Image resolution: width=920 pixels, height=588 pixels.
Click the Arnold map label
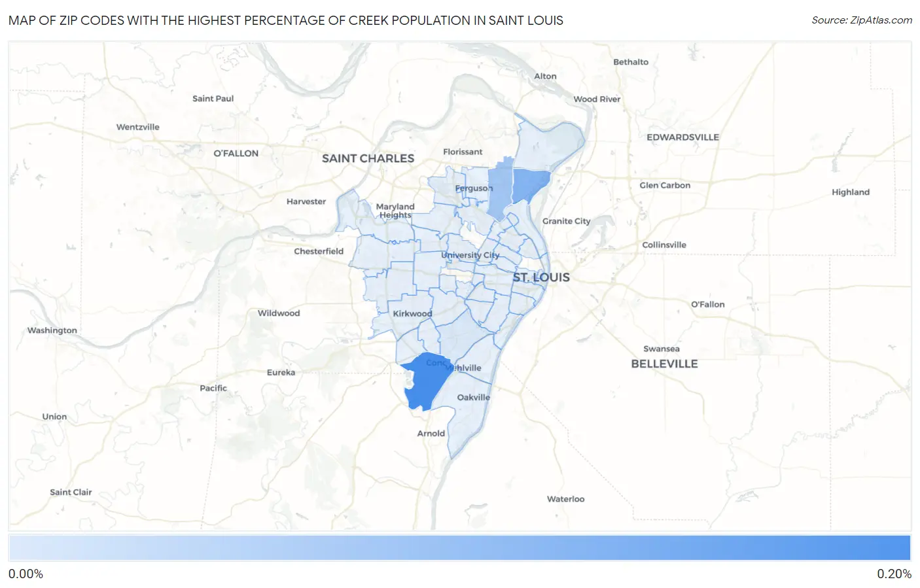(x=431, y=434)
